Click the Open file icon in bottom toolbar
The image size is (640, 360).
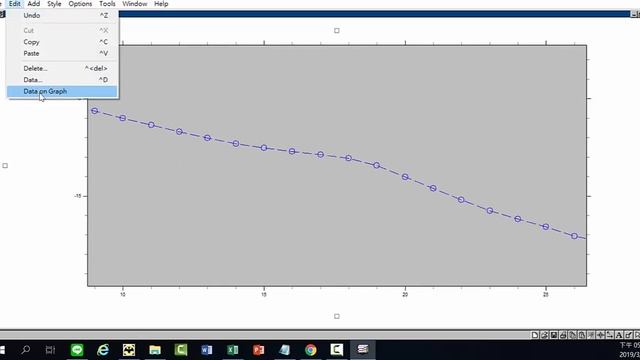[544, 335]
